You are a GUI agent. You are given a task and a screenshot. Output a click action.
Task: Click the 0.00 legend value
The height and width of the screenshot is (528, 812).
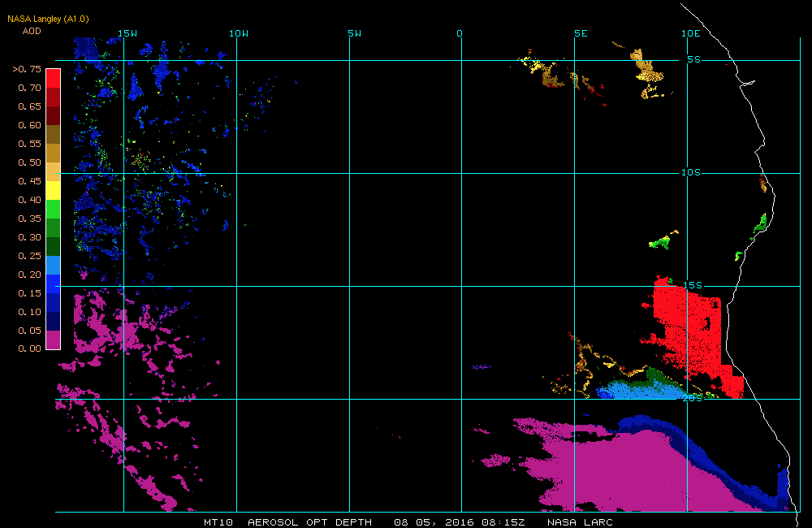coord(29,348)
